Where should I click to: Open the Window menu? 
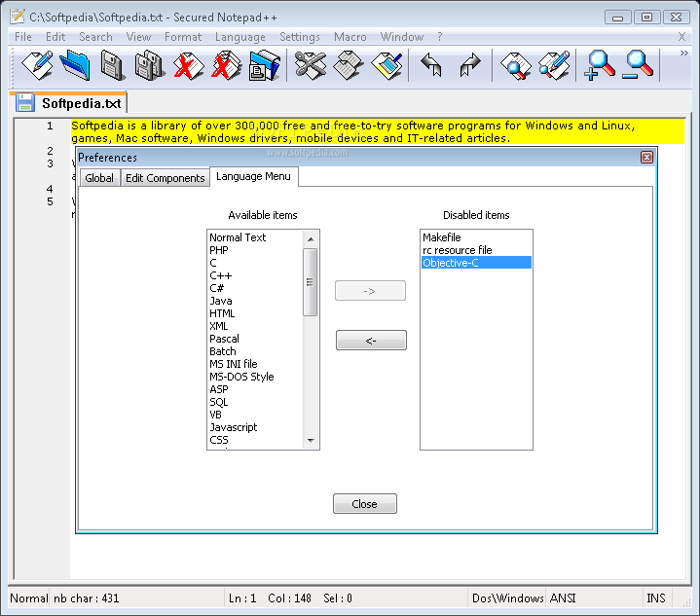click(x=402, y=37)
